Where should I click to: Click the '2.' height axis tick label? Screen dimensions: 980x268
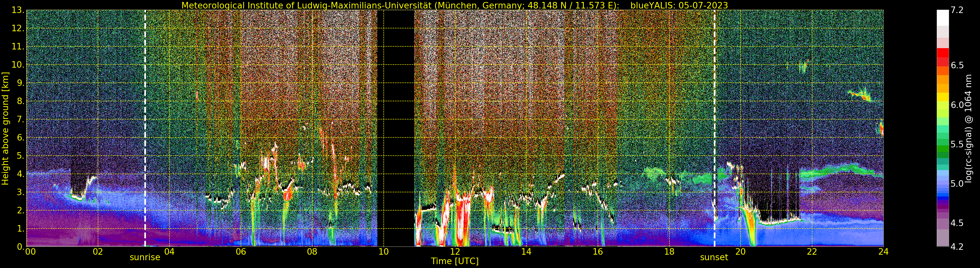pos(20,210)
